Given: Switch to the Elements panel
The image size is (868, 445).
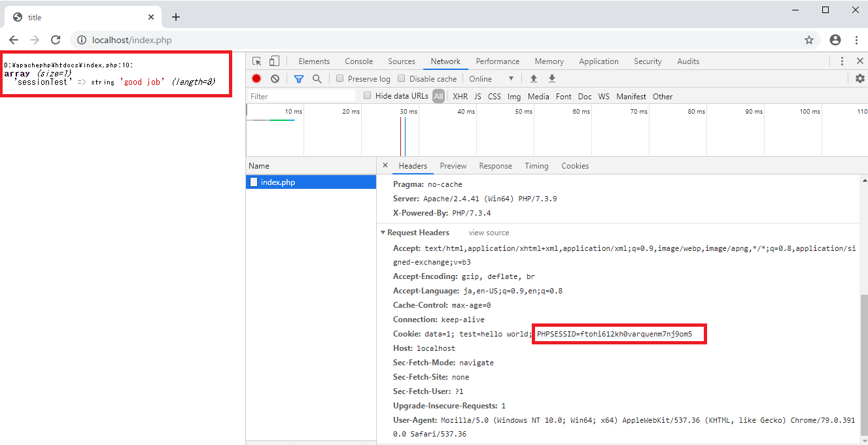Looking at the screenshot, I should [x=314, y=61].
